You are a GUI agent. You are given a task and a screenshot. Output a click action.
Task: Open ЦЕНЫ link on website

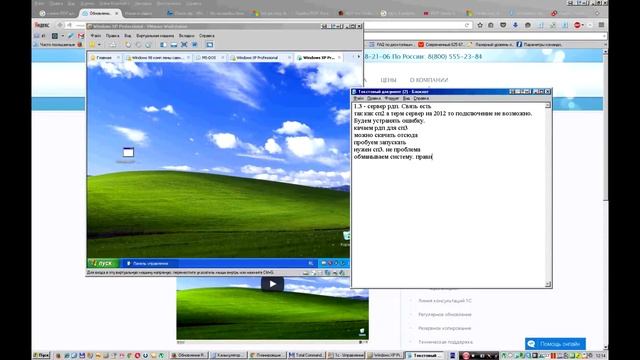[388, 80]
